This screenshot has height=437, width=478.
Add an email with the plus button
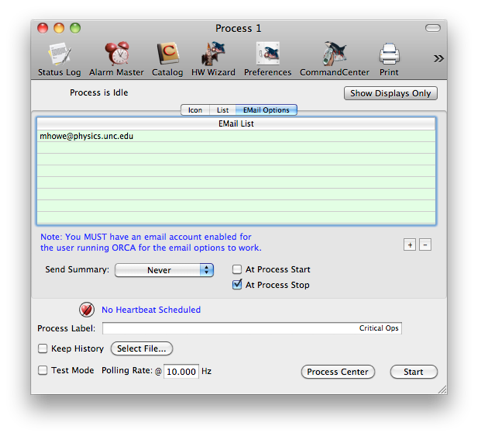coord(410,245)
